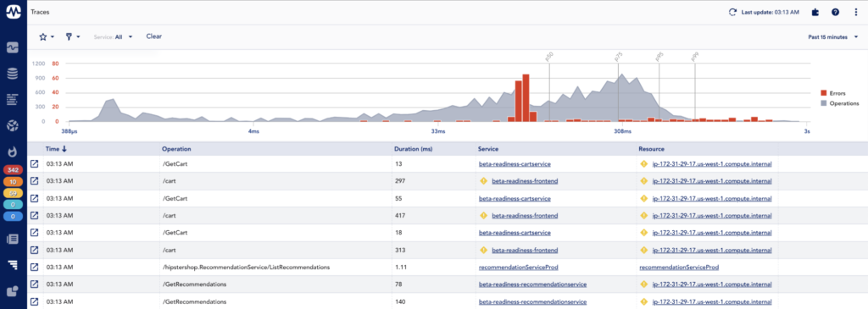Open the vertical three-dot options menu
The image size is (868, 309).
[x=856, y=12]
